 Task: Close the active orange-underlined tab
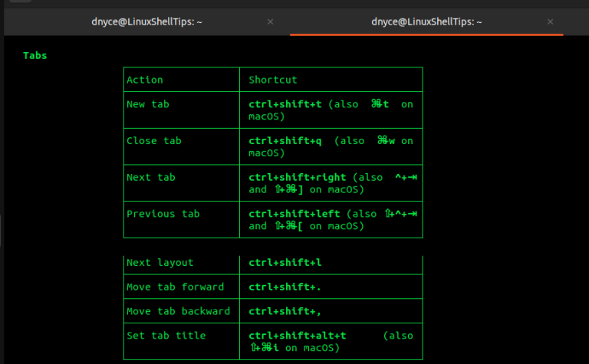[x=551, y=22]
